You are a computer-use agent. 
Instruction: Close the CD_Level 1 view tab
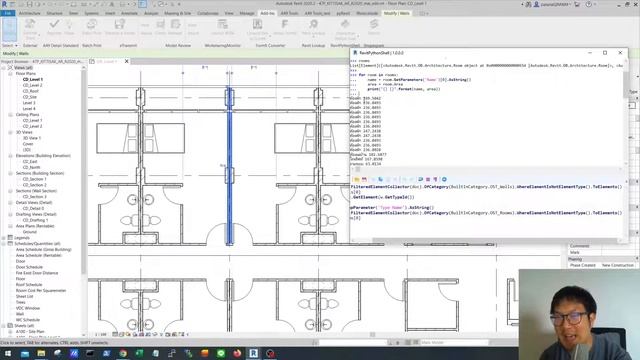(127, 61)
